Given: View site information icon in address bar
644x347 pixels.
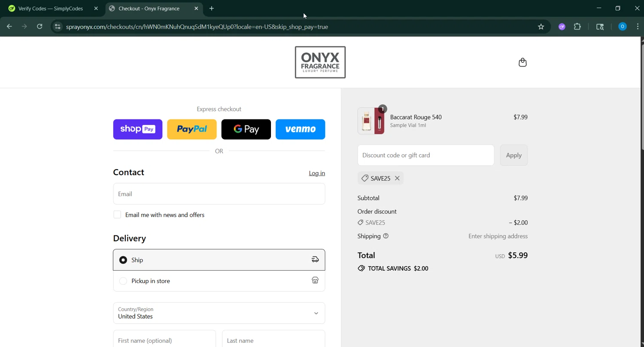Looking at the screenshot, I should click(58, 27).
